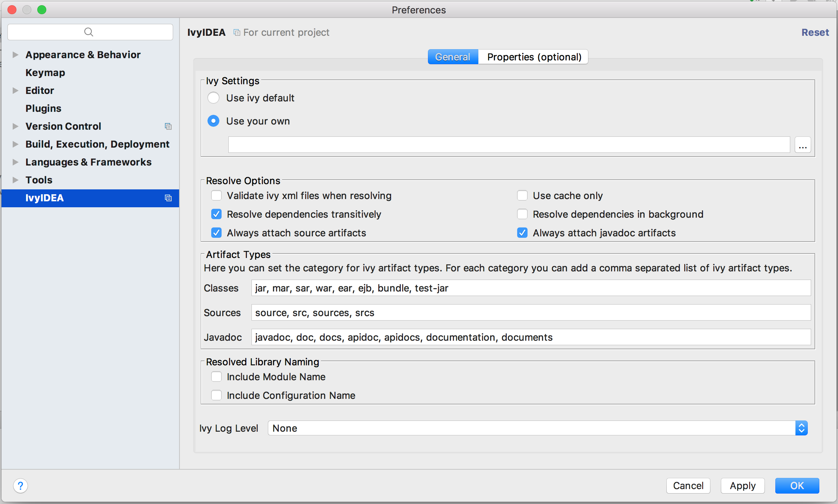The height and width of the screenshot is (504, 838).
Task: Enable Validate ivy xml files when resolving
Action: [x=217, y=195]
